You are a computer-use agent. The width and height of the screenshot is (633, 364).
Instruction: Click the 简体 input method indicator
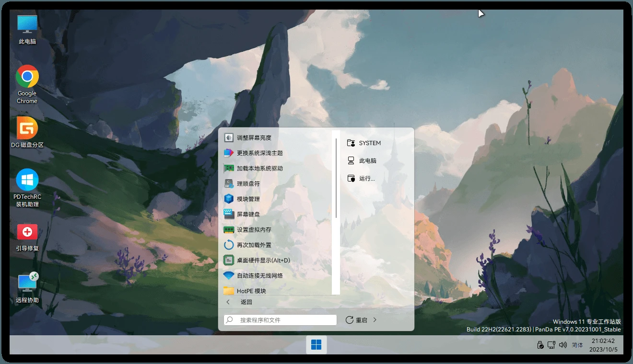click(577, 345)
